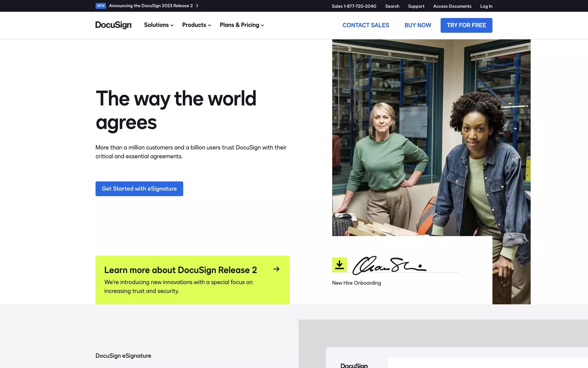Click the NEW badge in the announcement bar
Image resolution: width=588 pixels, height=368 pixels.
click(101, 6)
